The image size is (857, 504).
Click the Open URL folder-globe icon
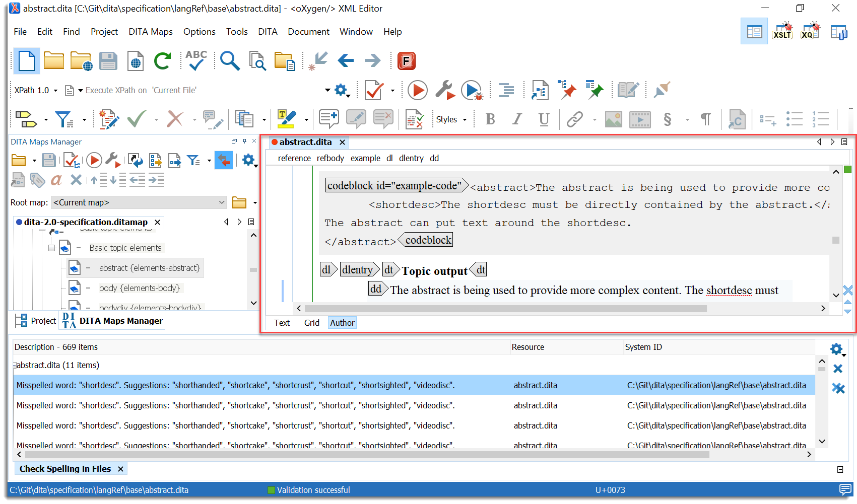(81, 61)
